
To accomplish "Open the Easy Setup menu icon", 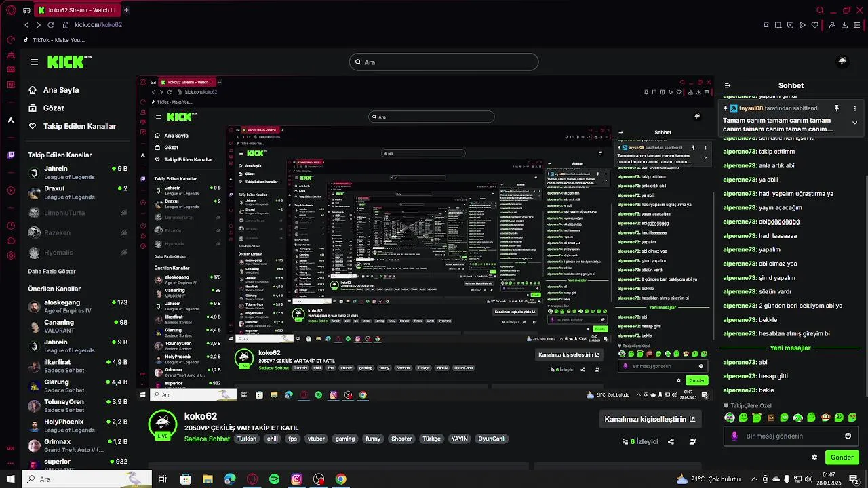I will click(857, 25).
